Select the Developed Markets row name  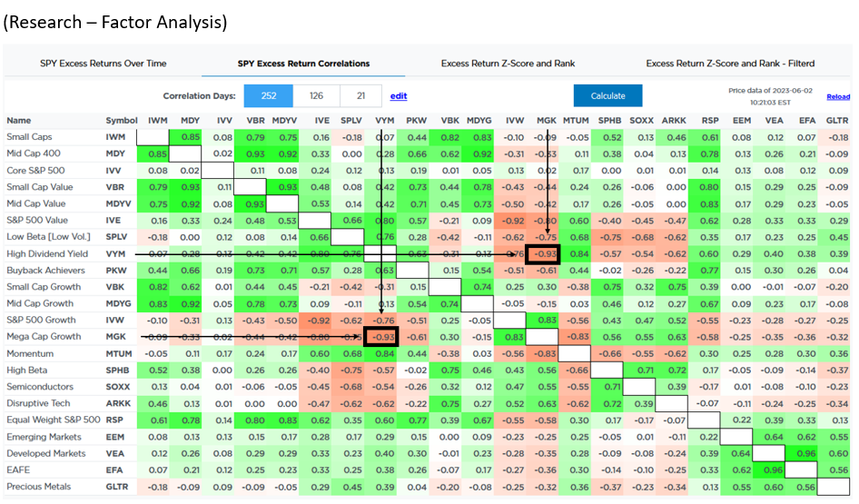tap(46, 453)
